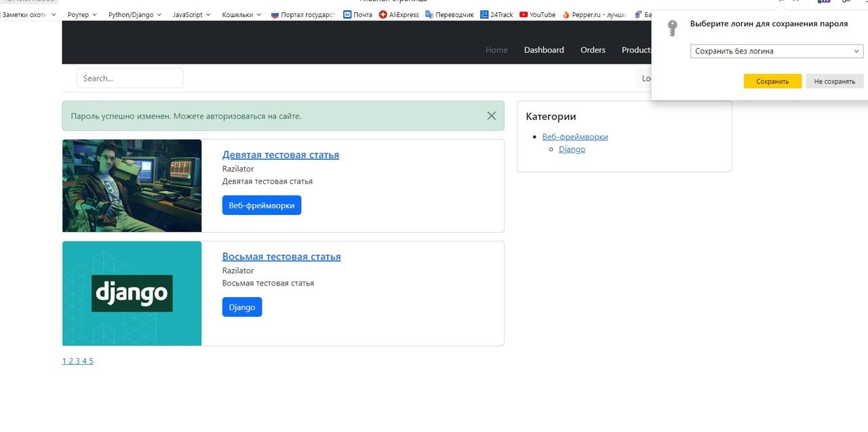Click the Категории heading

pyautogui.click(x=551, y=117)
